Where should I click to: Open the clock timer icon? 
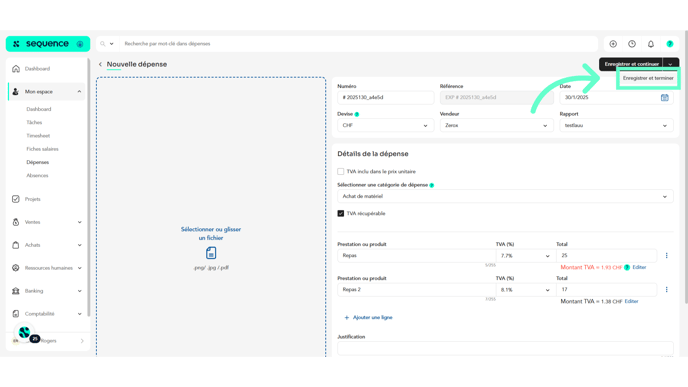coord(632,44)
